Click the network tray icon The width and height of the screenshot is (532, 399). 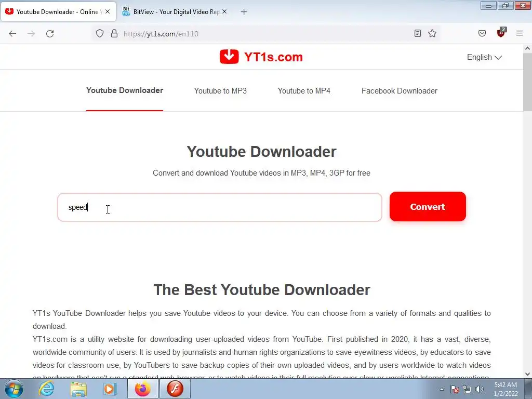click(467, 389)
